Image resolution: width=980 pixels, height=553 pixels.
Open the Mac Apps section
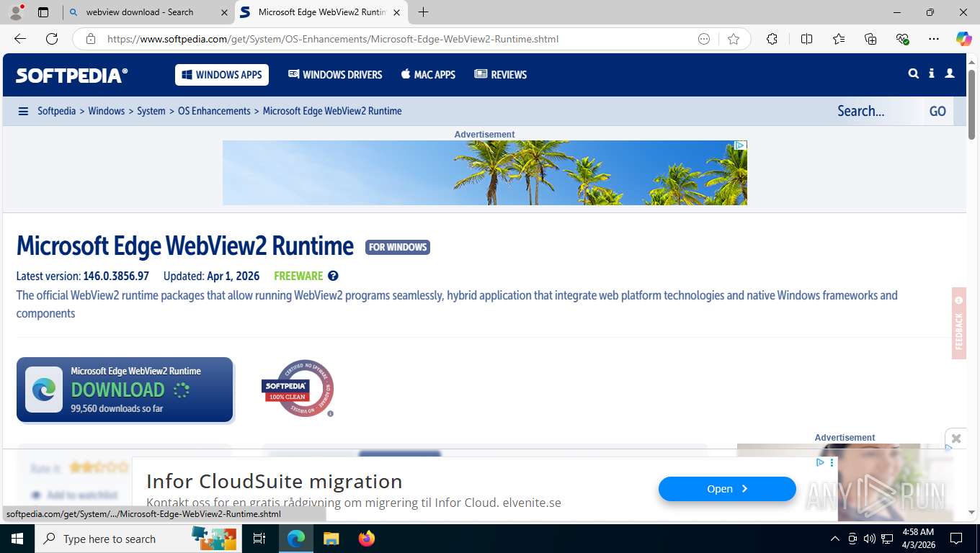(429, 75)
